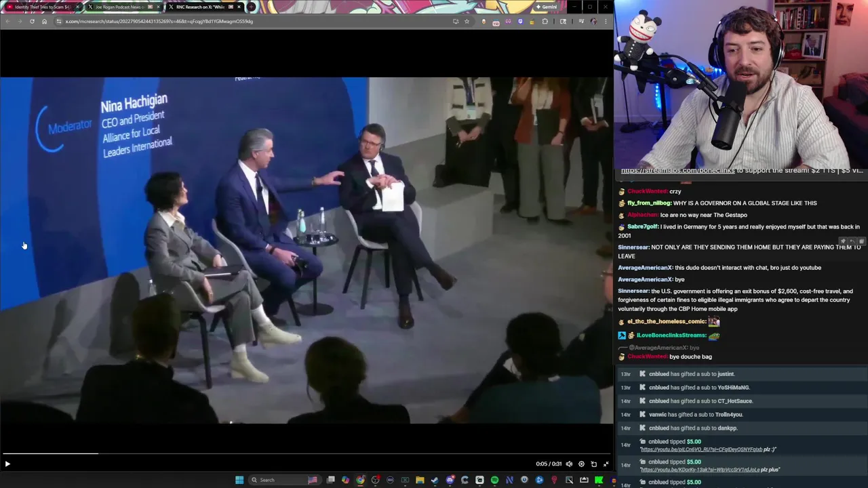Image resolution: width=868 pixels, height=488 pixels.
Task: Open a new browser tab
Action: (x=252, y=7)
